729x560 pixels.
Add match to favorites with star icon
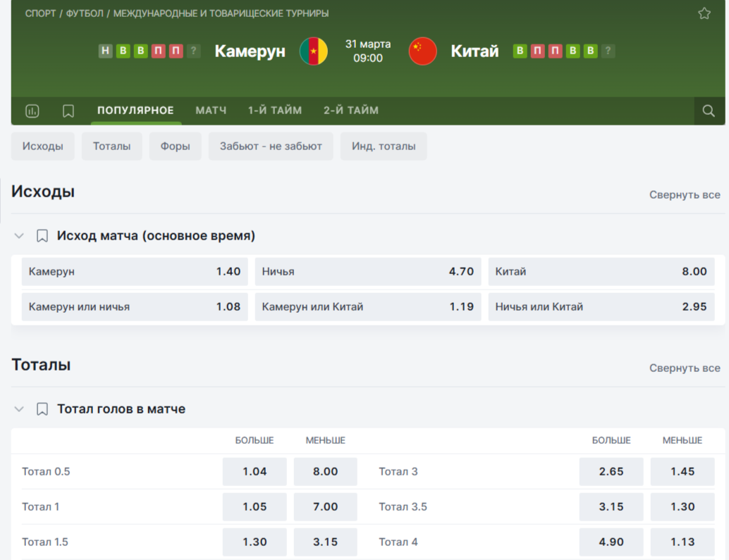(x=704, y=13)
